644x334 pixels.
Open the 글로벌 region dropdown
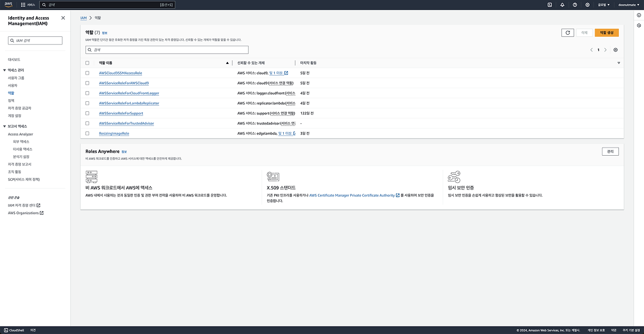pyautogui.click(x=604, y=5)
